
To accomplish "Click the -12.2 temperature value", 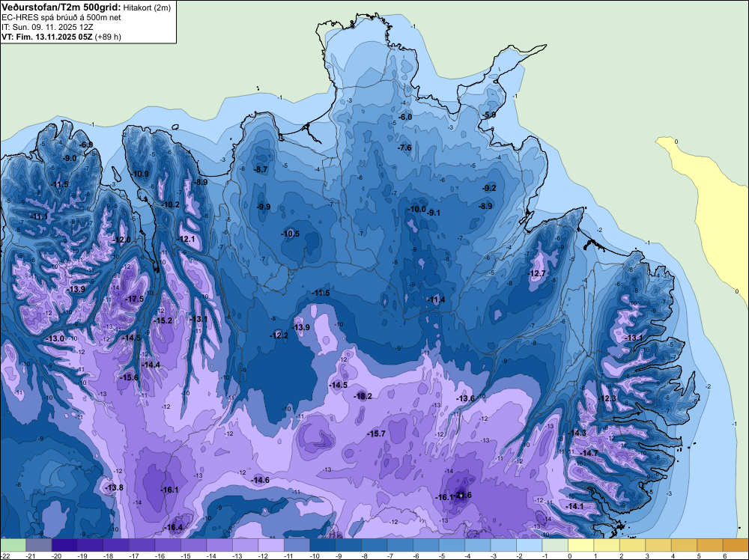I will click(x=279, y=335).
